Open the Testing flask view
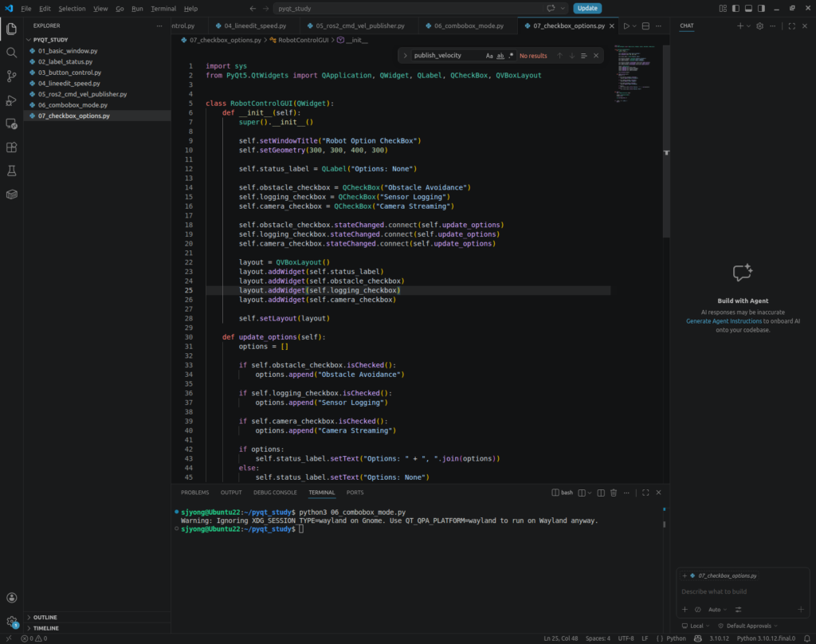Image resolution: width=816 pixels, height=644 pixels. point(11,171)
